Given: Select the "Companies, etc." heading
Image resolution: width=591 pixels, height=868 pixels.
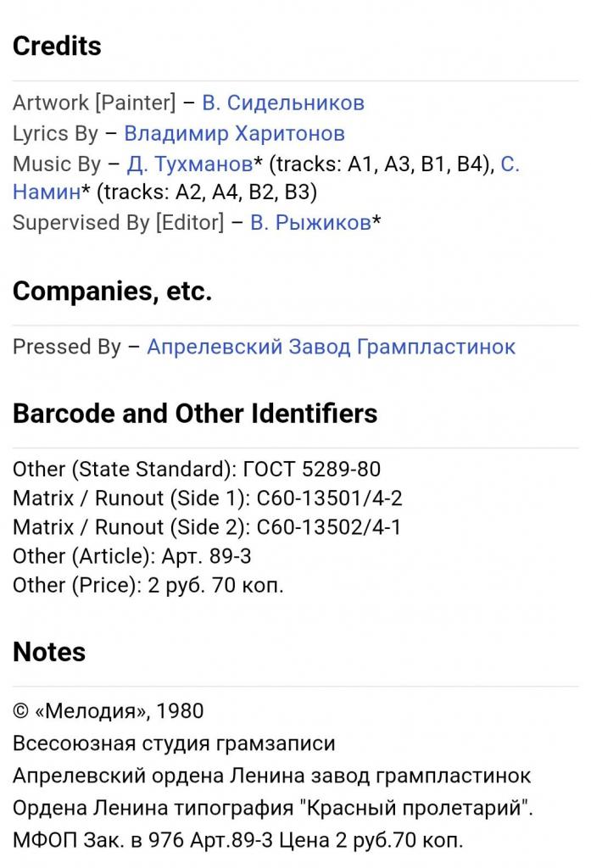Looking at the screenshot, I should (112, 292).
